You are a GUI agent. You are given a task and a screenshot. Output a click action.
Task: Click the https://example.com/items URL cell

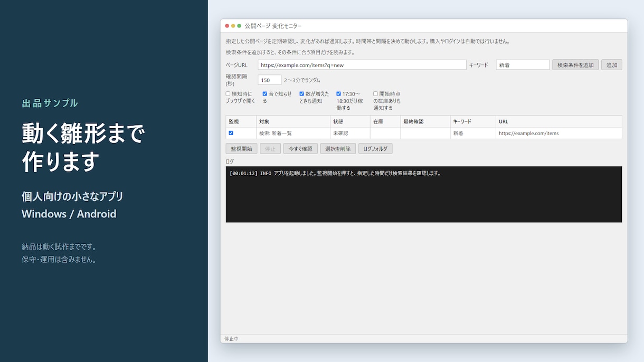(x=559, y=133)
